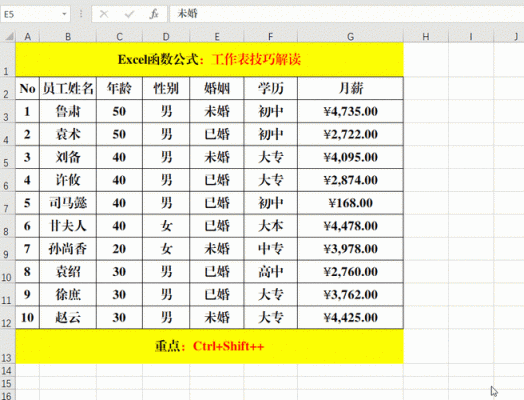Select the cell containing 刘备
Image resolution: width=524 pixels, height=400 pixels.
click(68, 157)
